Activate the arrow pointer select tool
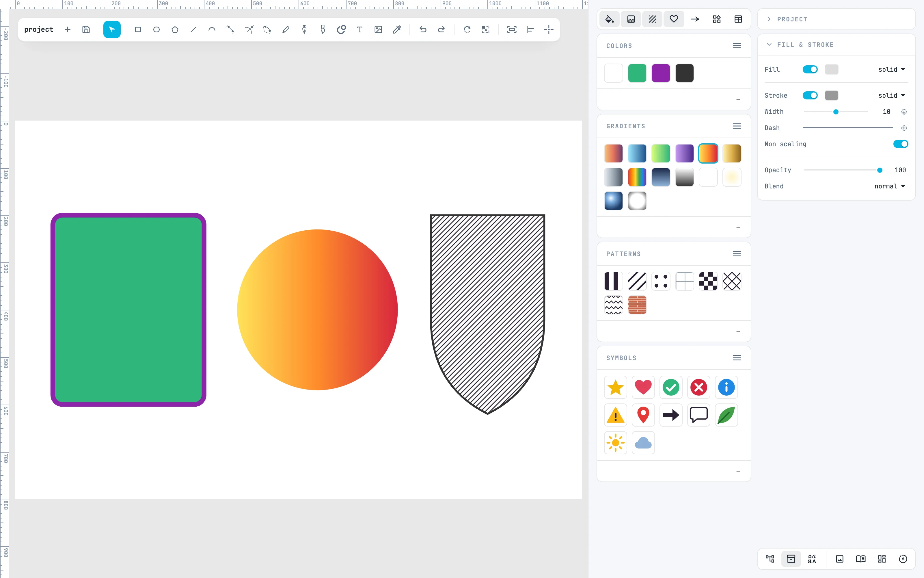The height and width of the screenshot is (578, 924). click(x=112, y=29)
